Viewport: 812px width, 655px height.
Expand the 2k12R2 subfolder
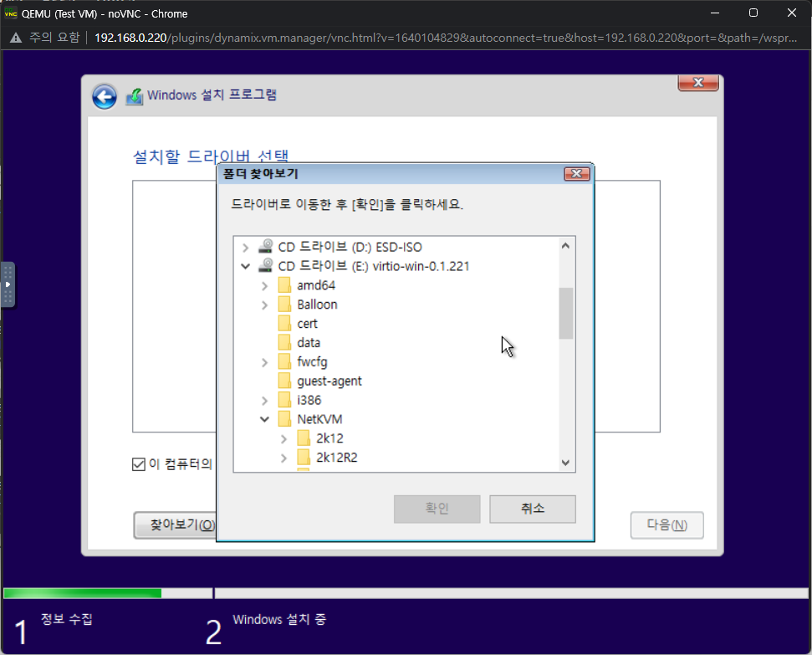[x=283, y=458]
